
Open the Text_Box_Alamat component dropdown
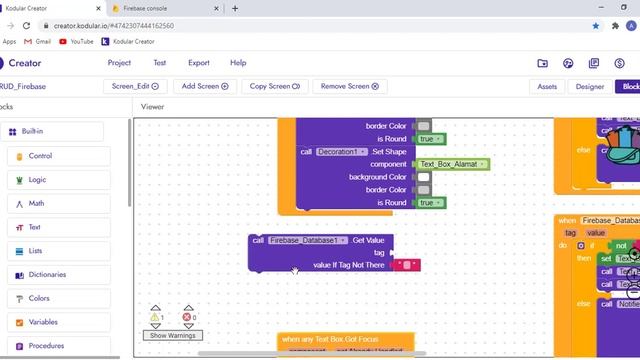[x=453, y=164]
